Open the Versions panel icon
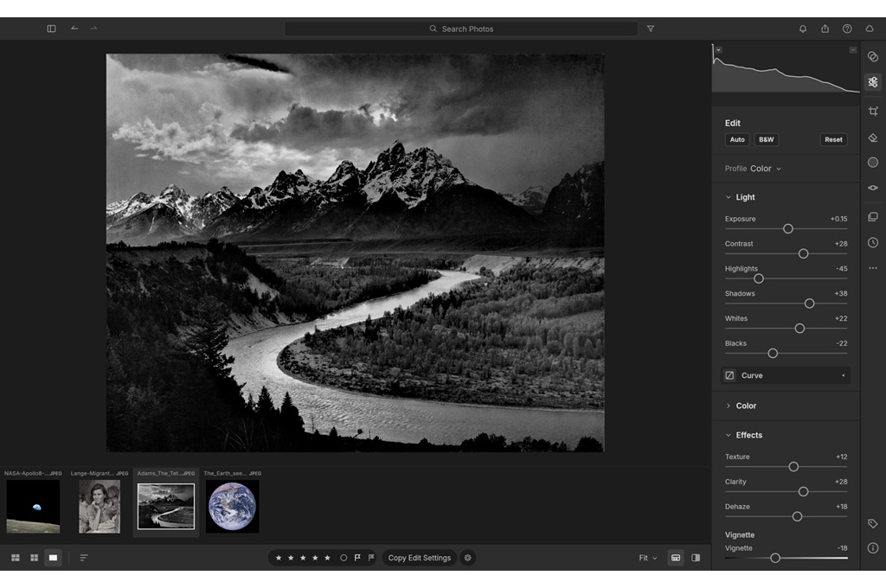The image size is (886, 588). pos(872,217)
